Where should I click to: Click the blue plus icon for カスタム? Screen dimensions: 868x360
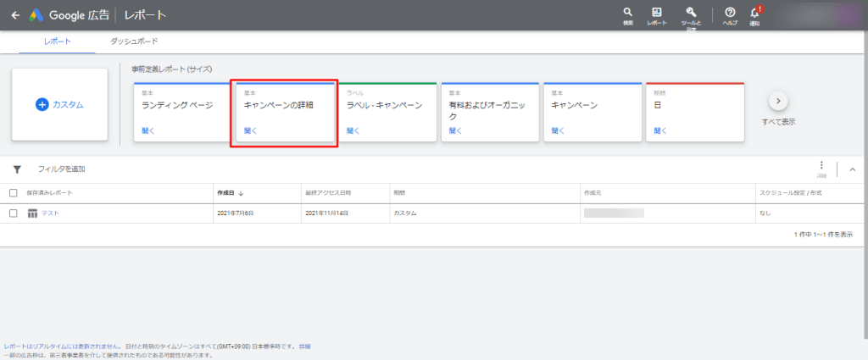coord(42,104)
